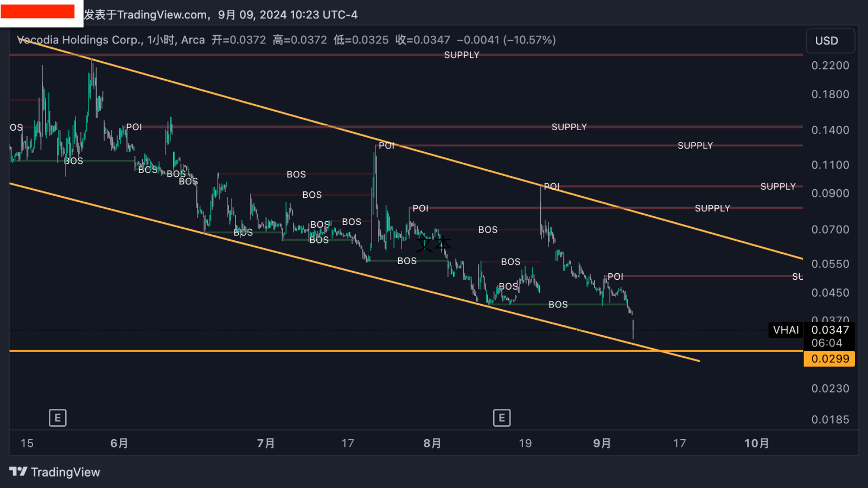Click the current price label 0.0347

pos(830,330)
